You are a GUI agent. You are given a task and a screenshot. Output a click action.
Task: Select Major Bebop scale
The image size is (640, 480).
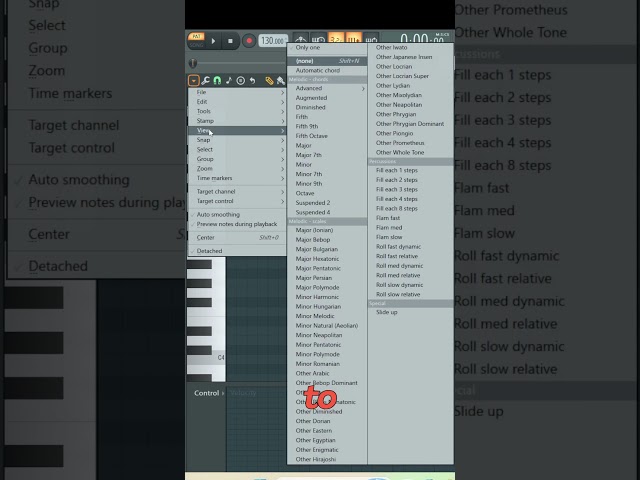[x=327, y=240]
